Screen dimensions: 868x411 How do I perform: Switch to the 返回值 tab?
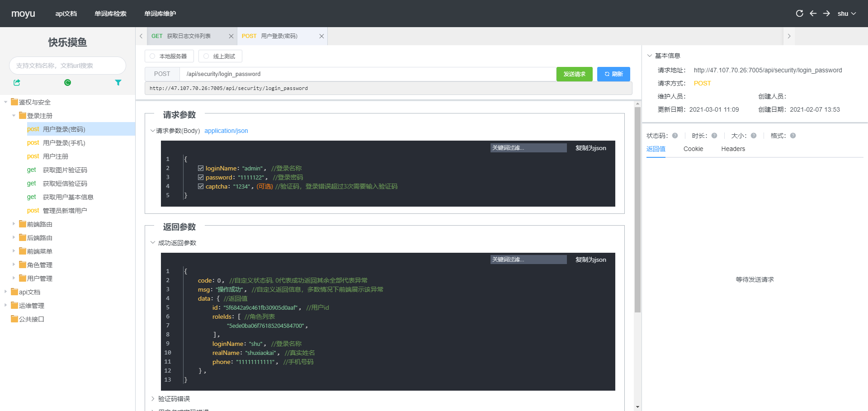coord(656,149)
